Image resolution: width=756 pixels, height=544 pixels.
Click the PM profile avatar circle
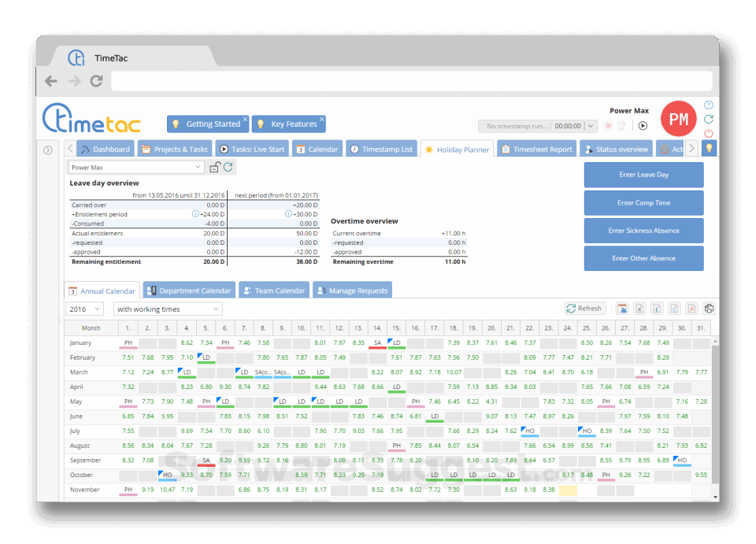pos(678,118)
